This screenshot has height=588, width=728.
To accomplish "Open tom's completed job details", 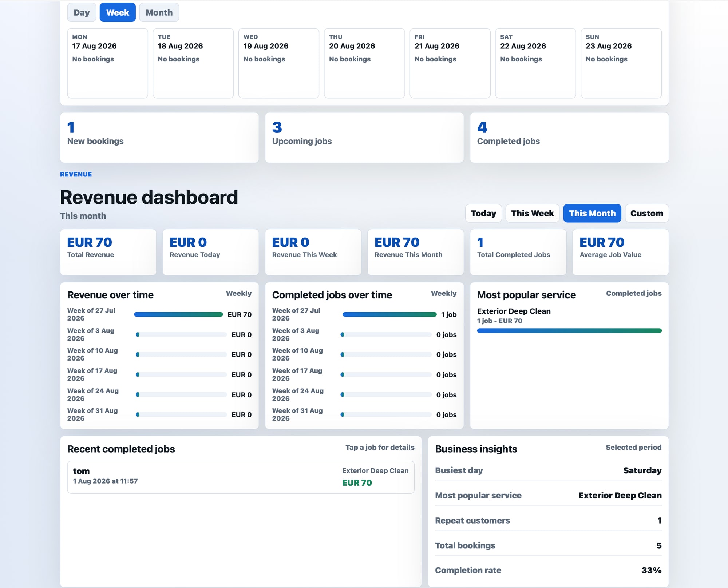I will tap(241, 477).
